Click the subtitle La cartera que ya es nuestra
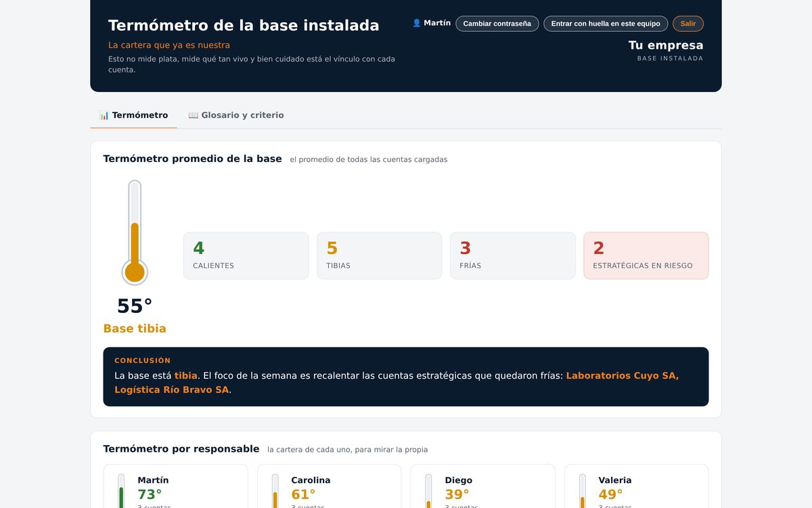Viewport: 812px width, 508px height. pos(169,45)
